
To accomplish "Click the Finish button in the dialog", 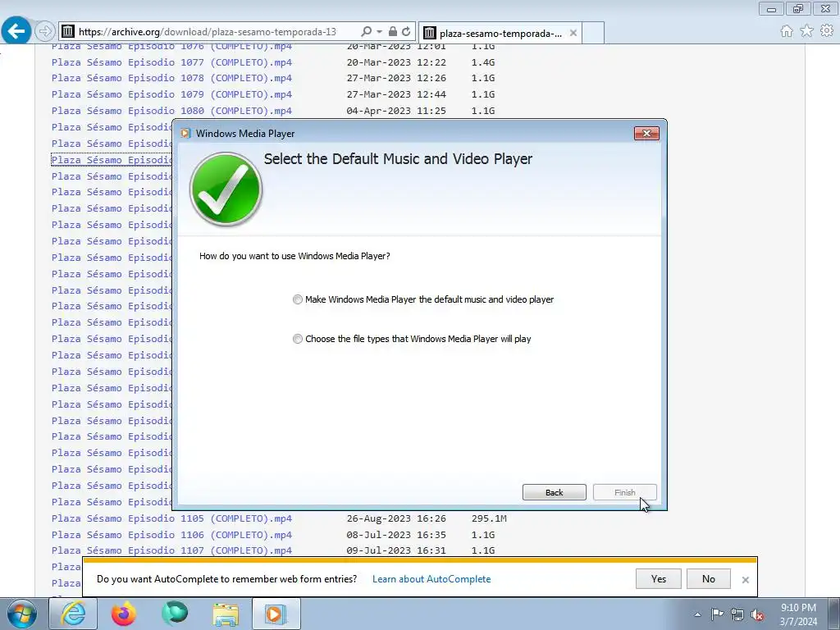I will tap(624, 492).
